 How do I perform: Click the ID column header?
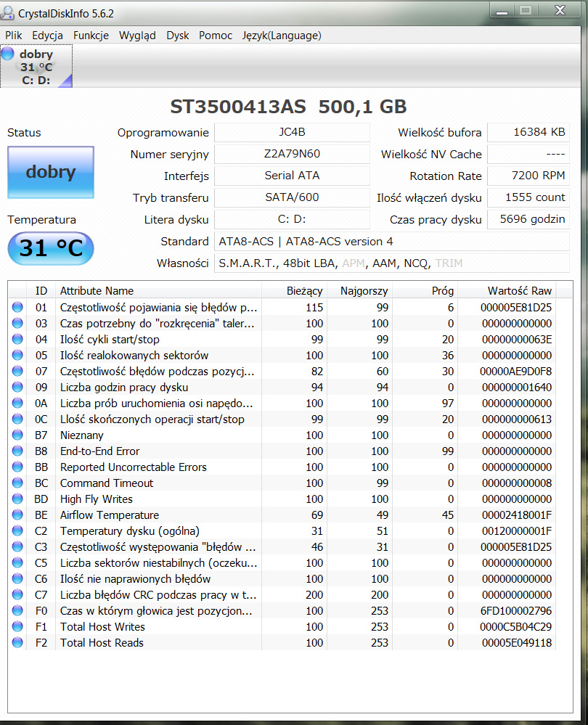point(41,291)
